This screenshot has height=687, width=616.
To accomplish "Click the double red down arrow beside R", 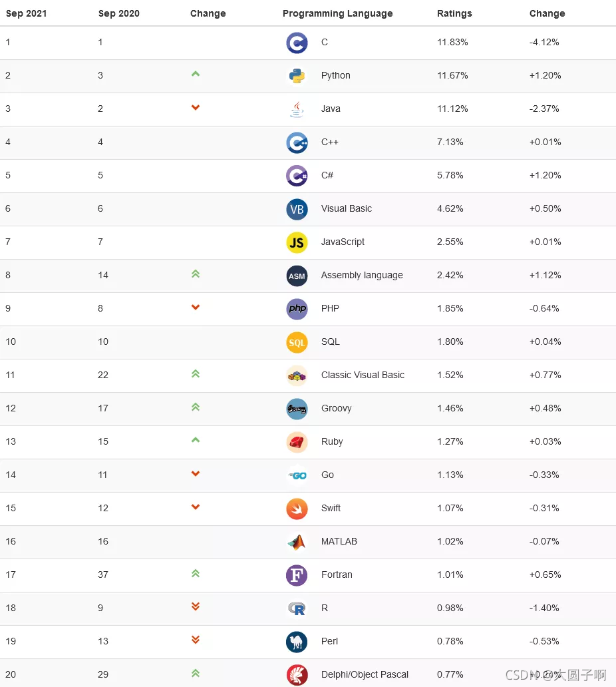I will coord(196,606).
